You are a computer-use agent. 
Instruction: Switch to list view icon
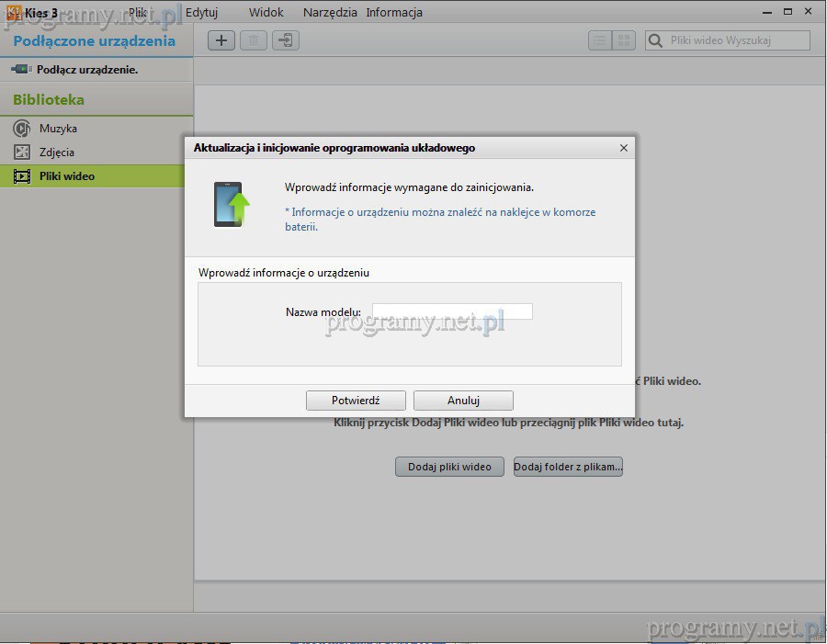coord(600,40)
